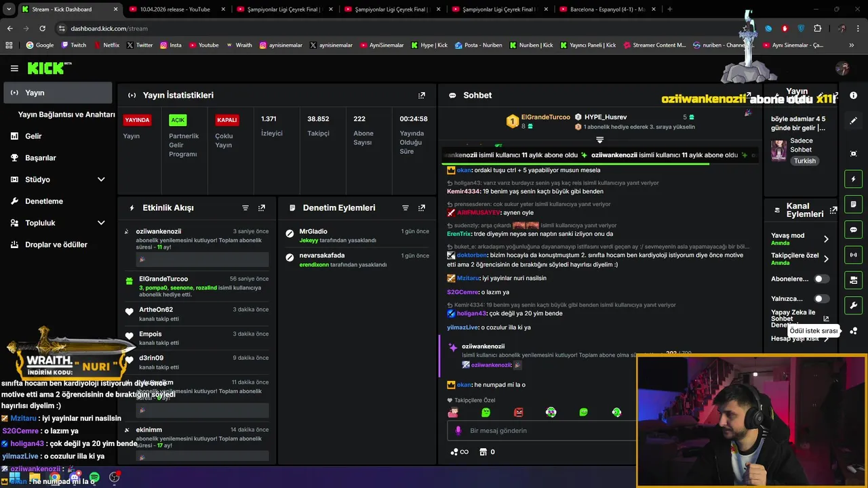868x488 pixels.
Task: Click the Kick logo in the header
Action: [x=49, y=68]
